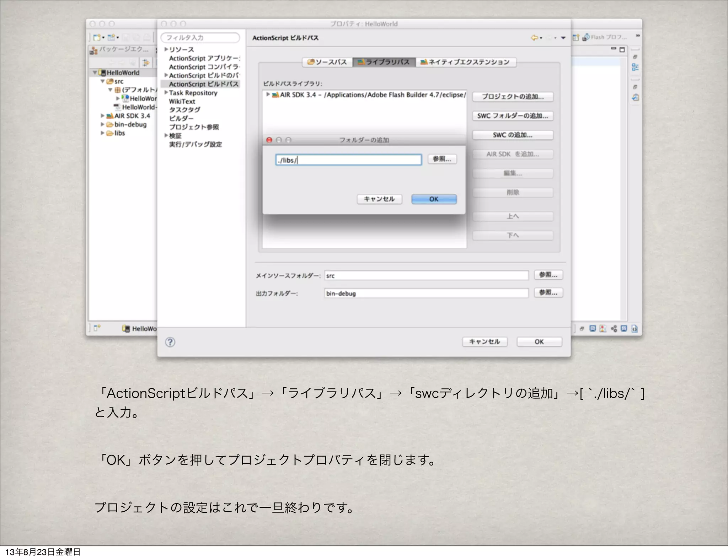728x560 pixels.
Task: Click the outline icon in the right trim bar
Action: 635,67
